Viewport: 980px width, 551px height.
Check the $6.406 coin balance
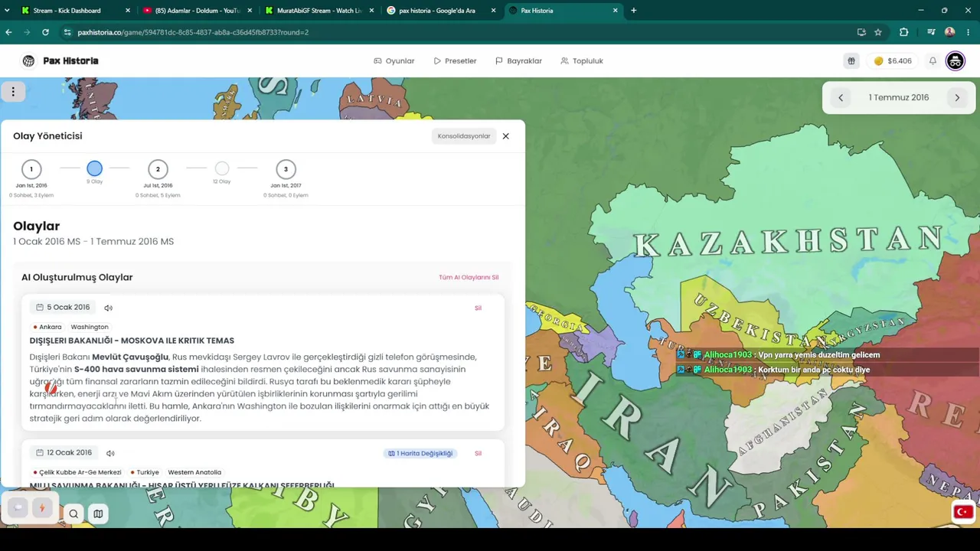pos(893,61)
